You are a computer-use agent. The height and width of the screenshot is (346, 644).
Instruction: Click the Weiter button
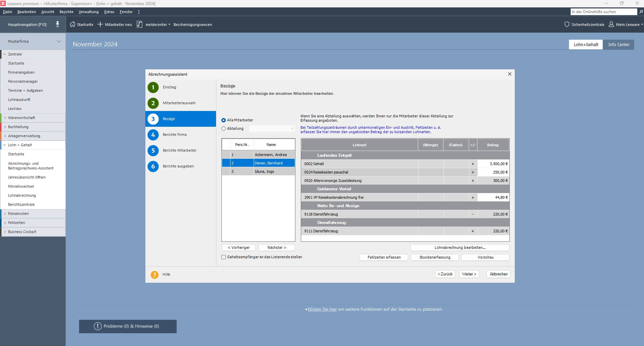click(469, 274)
